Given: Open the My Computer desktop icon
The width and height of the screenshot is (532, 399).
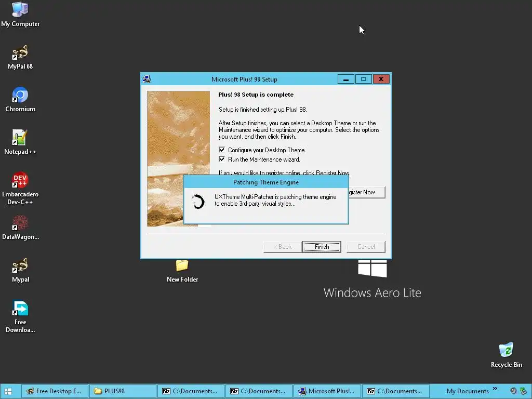Looking at the screenshot, I should (x=20, y=14).
